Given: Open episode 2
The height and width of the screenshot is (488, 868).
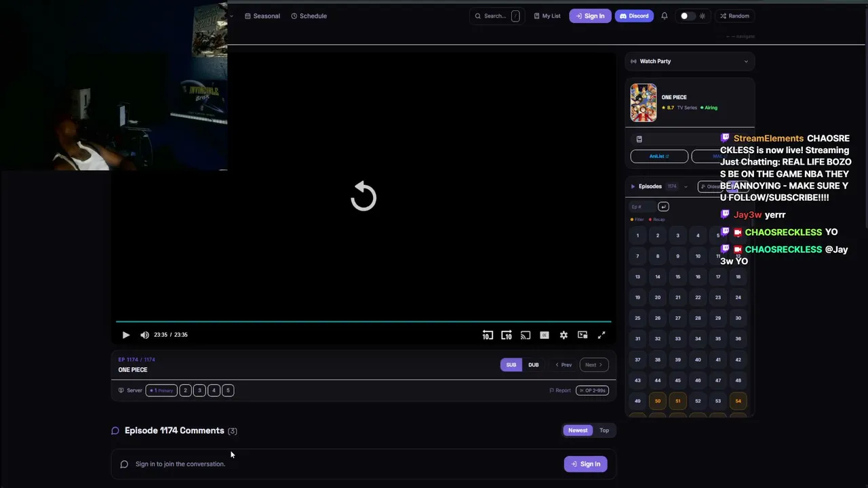Looking at the screenshot, I should (658, 236).
